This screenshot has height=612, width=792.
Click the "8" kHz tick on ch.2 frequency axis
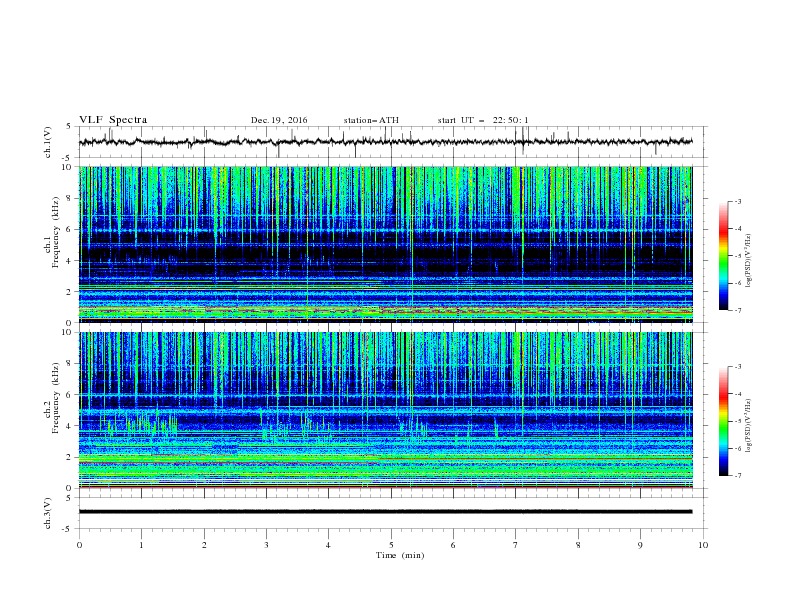pos(71,364)
